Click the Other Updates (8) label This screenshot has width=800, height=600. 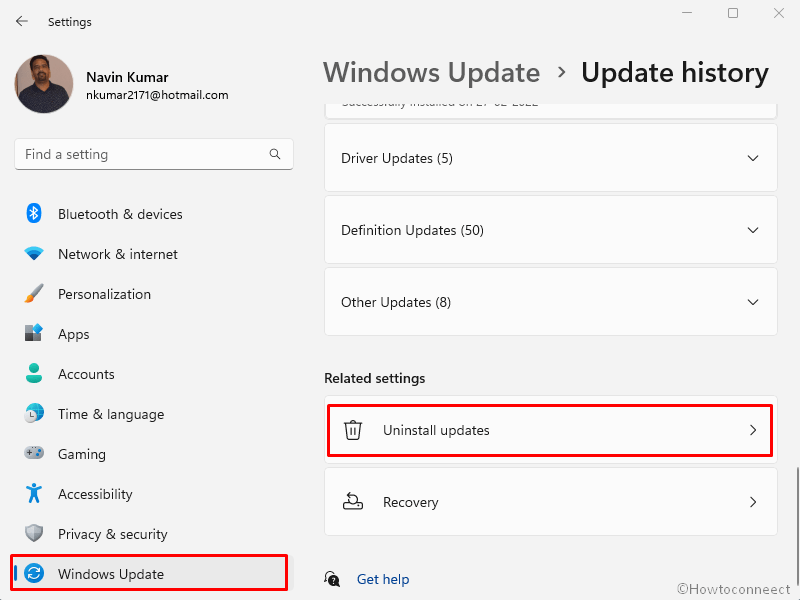click(x=396, y=302)
